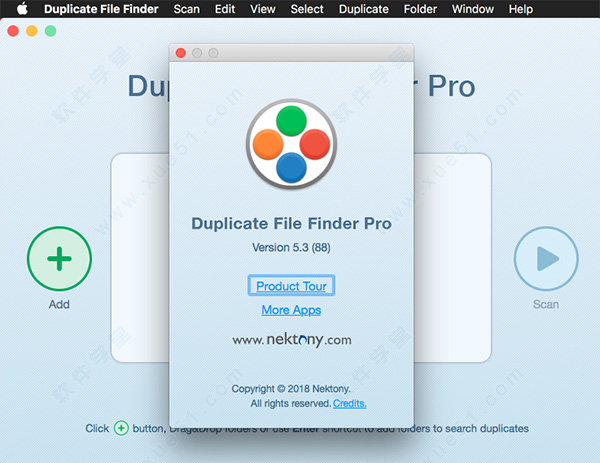Click the Duplicate File Finder app logo
This screenshot has width=600, height=463.
coord(291,144)
